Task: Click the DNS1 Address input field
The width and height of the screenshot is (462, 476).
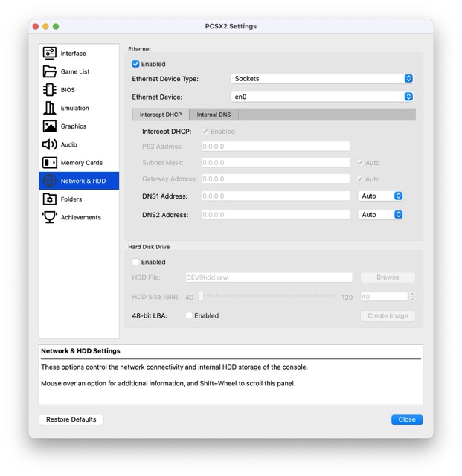Action: coord(276,196)
